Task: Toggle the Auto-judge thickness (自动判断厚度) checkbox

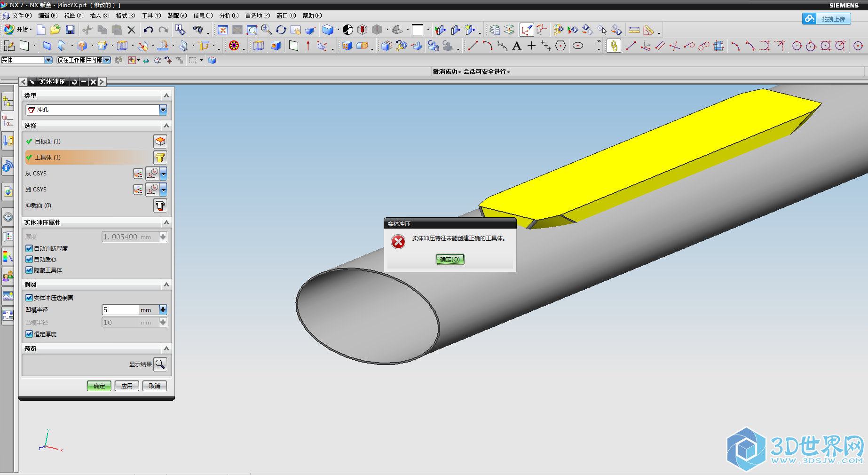Action: (29, 248)
